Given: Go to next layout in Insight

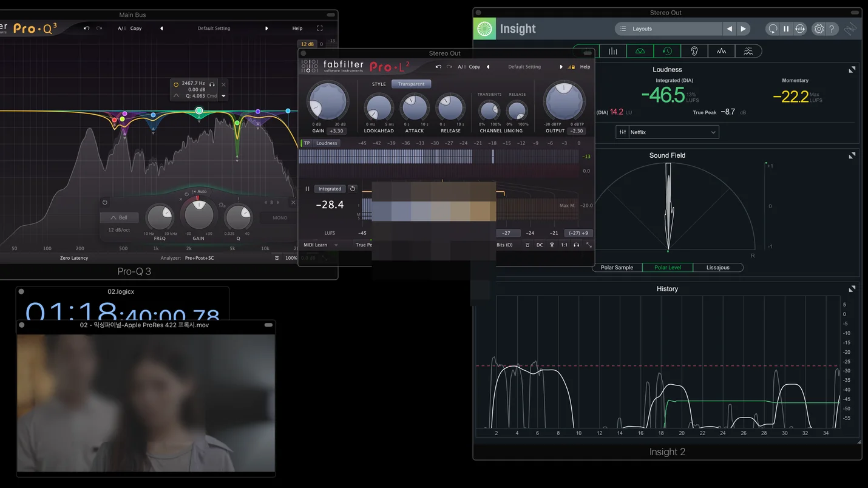Looking at the screenshot, I should 744,29.
